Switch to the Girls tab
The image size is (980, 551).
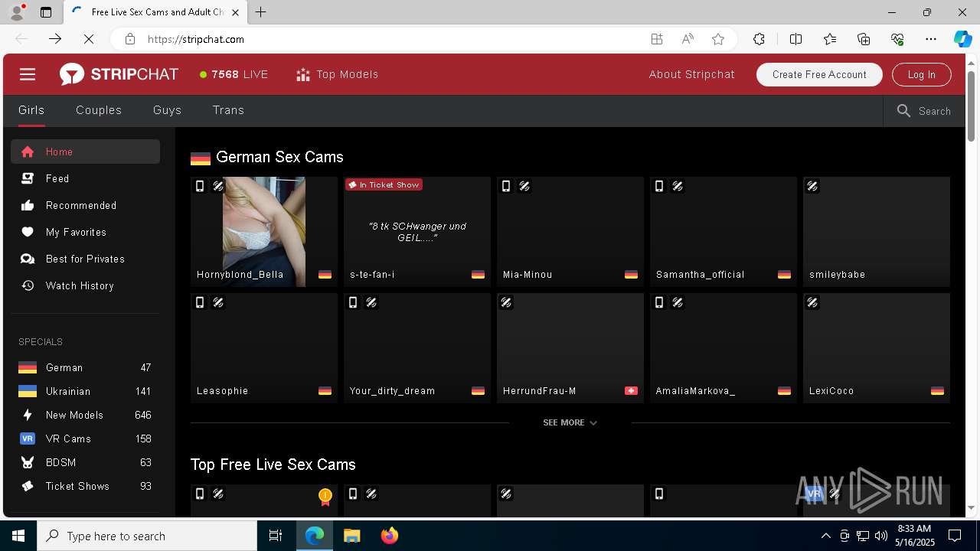tap(31, 110)
